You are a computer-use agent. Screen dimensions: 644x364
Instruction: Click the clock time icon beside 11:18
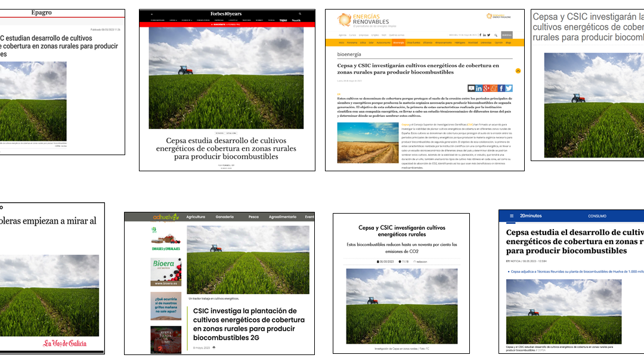pyautogui.click(x=400, y=261)
